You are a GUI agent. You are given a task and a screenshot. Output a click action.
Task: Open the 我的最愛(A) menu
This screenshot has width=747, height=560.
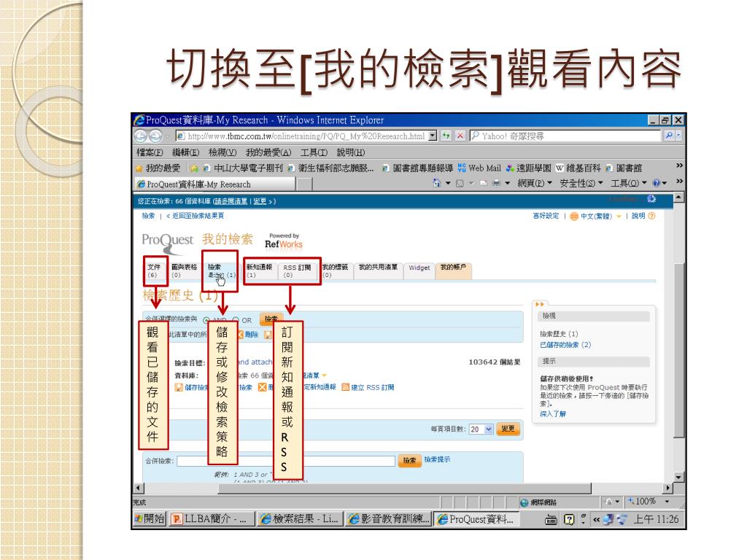tap(268, 152)
